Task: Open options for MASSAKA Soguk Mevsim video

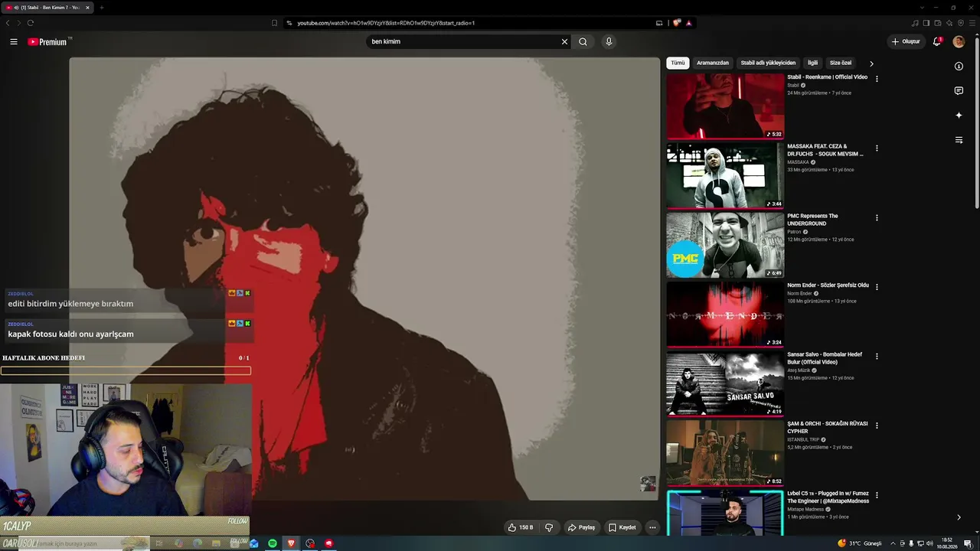Action: point(877,148)
